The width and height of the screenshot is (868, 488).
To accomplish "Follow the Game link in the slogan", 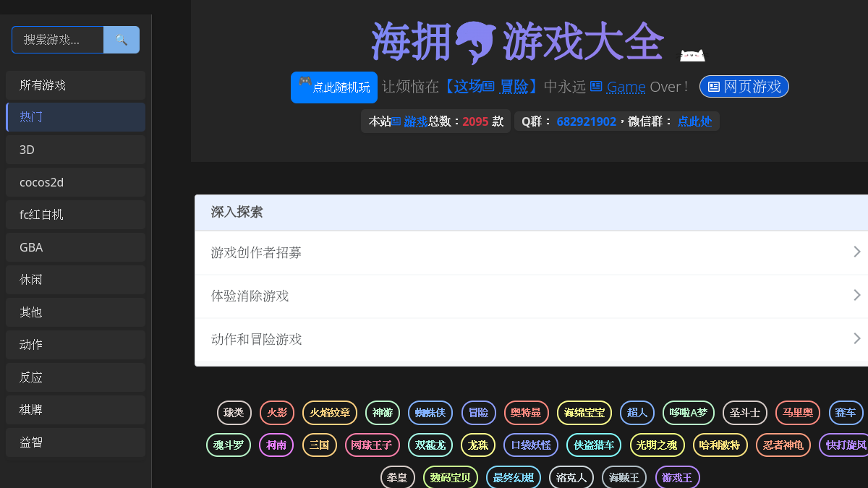I will click(626, 87).
